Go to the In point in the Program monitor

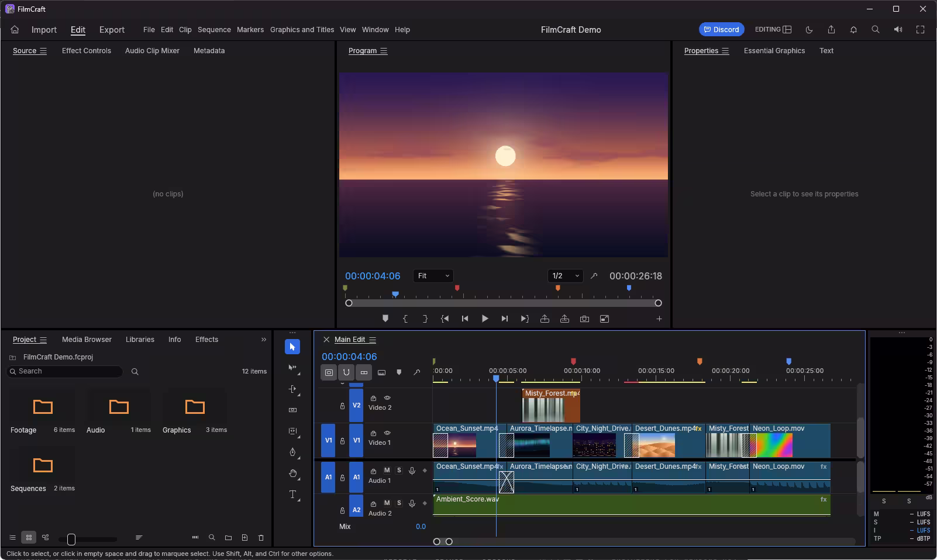coord(445,319)
